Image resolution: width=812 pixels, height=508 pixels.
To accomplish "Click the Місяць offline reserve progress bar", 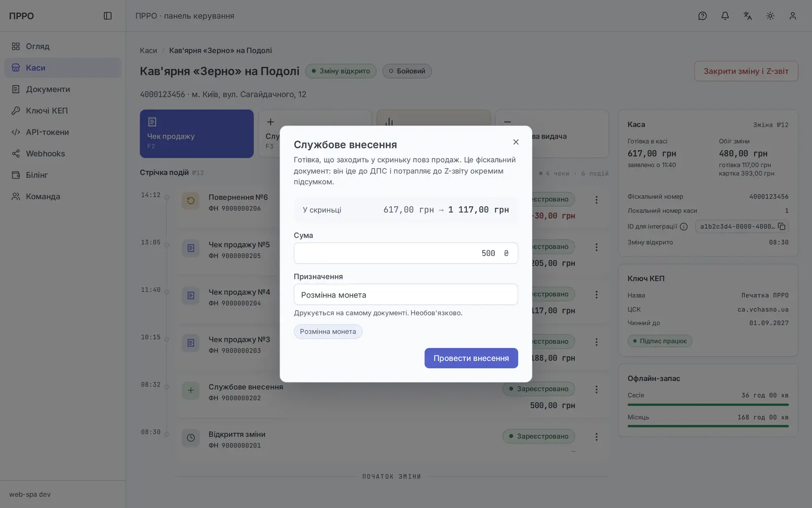I will pos(708,426).
